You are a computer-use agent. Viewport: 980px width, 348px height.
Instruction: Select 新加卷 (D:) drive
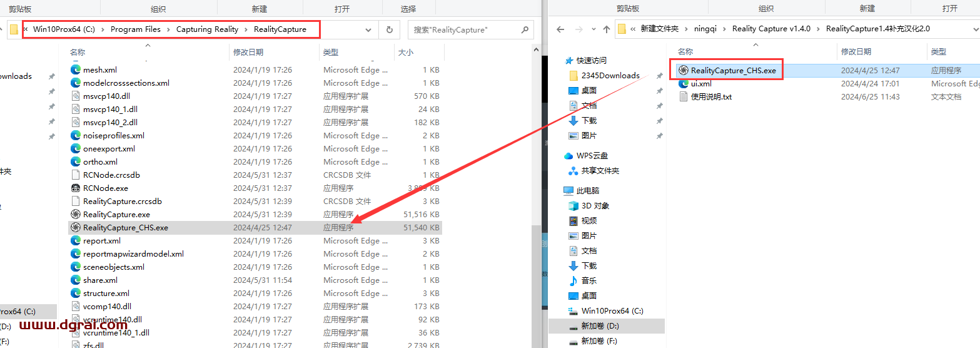(594, 326)
